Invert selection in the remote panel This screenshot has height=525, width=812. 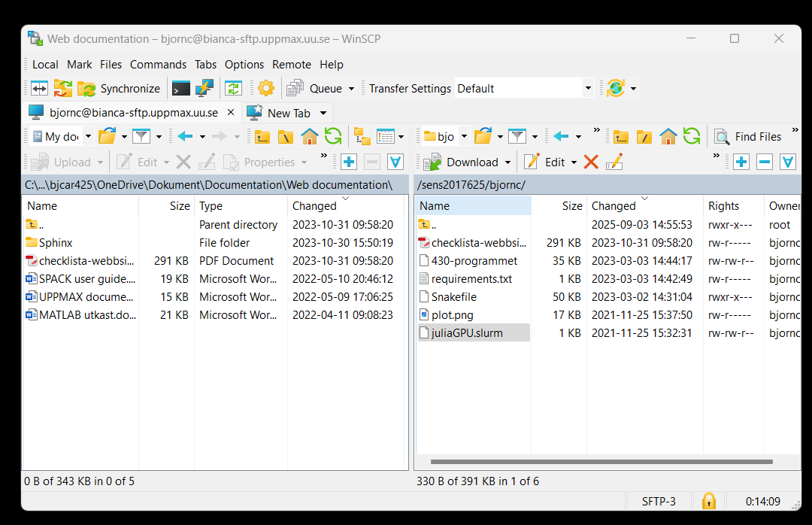786,162
